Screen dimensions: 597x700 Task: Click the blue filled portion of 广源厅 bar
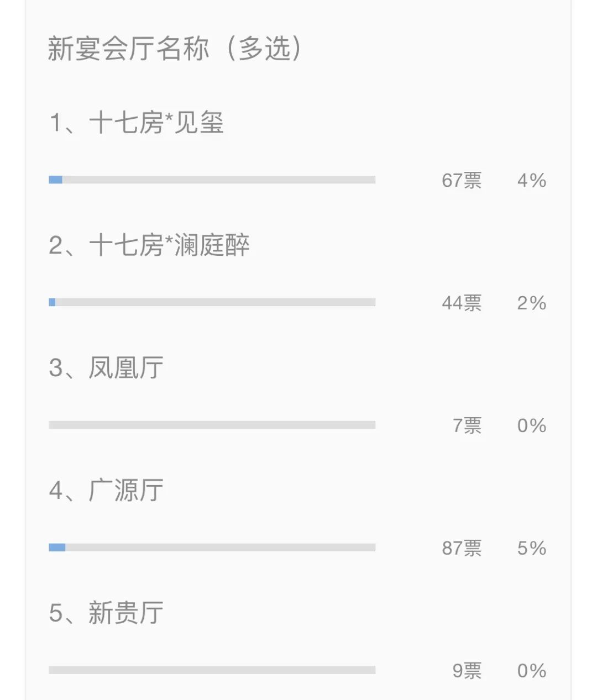click(x=57, y=548)
